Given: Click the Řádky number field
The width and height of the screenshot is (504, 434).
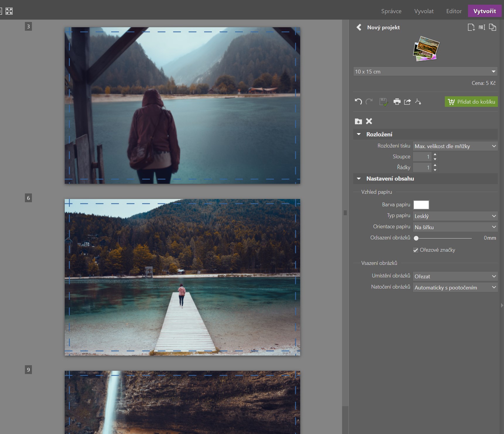Looking at the screenshot, I should tap(422, 167).
